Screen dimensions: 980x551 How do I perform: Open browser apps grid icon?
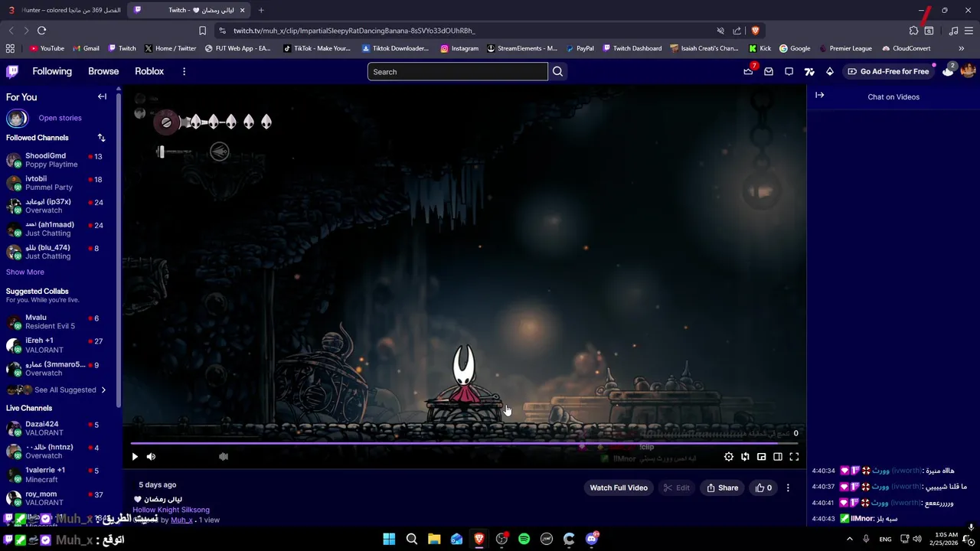click(10, 48)
